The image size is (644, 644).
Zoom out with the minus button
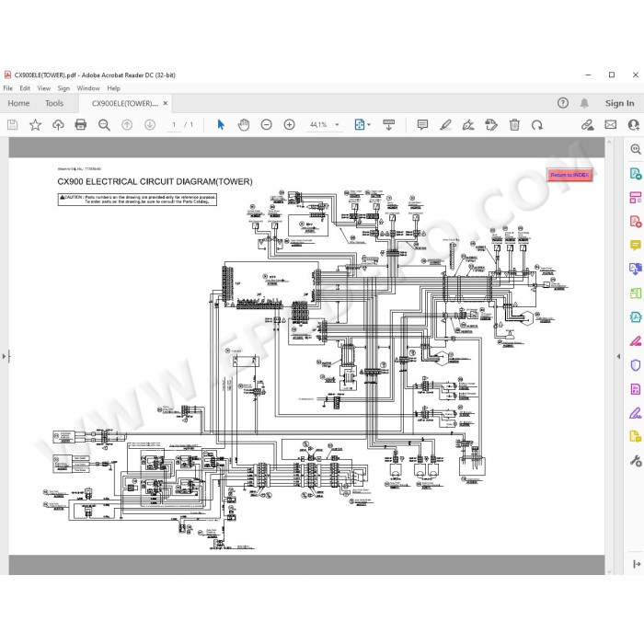[266, 124]
